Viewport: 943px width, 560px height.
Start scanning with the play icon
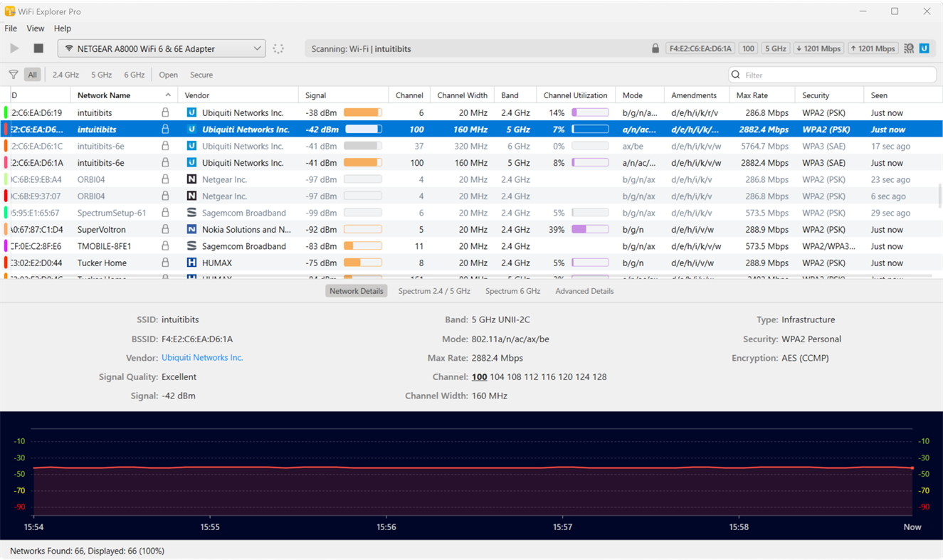pyautogui.click(x=14, y=48)
